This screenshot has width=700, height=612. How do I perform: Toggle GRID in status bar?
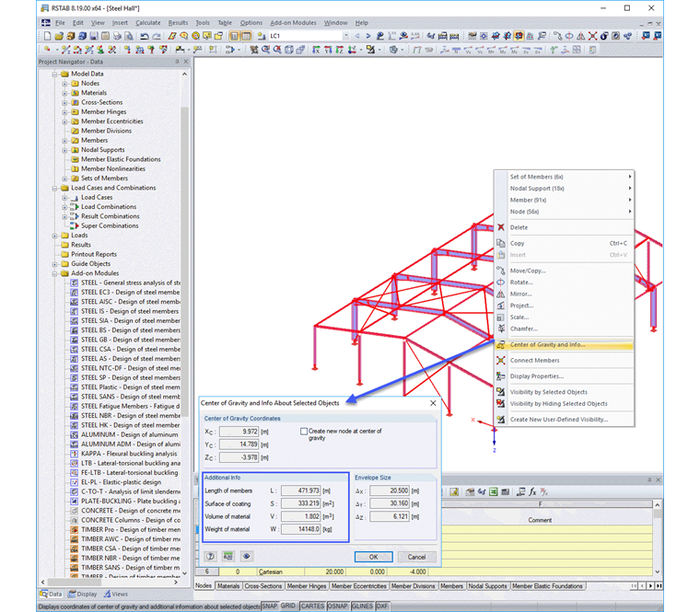pos(288,606)
